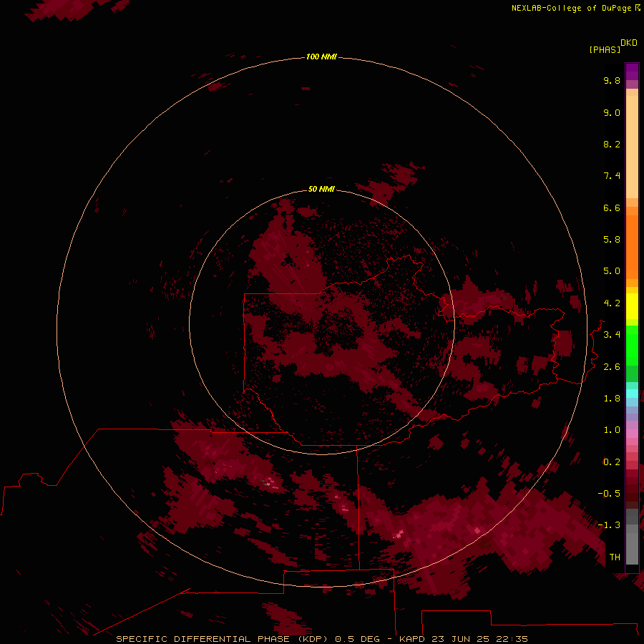Click the cyan band of the color scale
644x644 pixels.
pos(632,394)
